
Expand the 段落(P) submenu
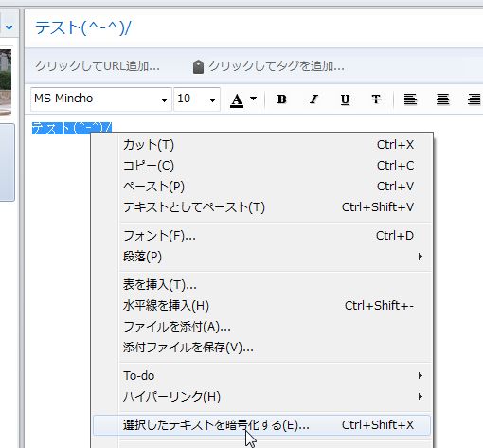point(272,257)
